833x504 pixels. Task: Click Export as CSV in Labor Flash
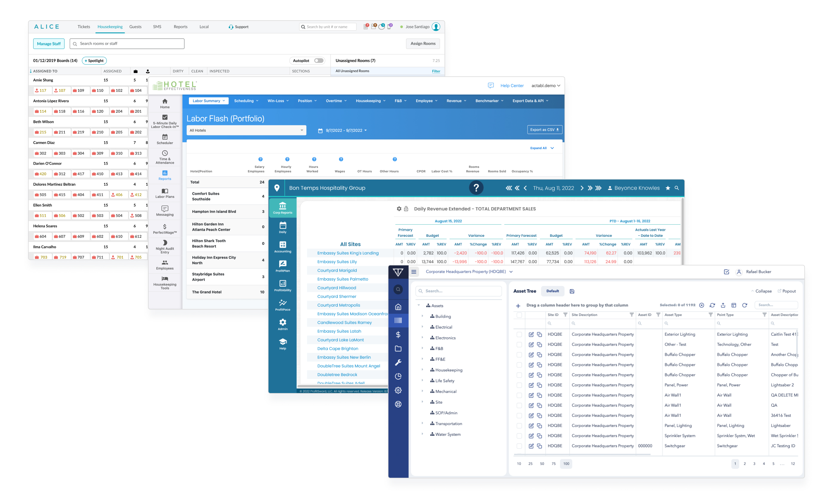click(x=544, y=129)
